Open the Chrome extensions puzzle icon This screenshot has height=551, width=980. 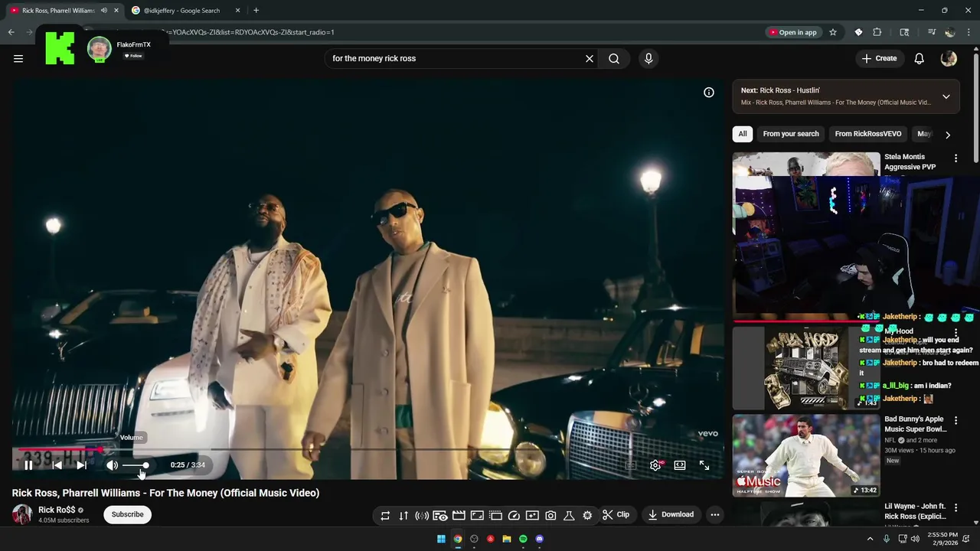pos(877,32)
